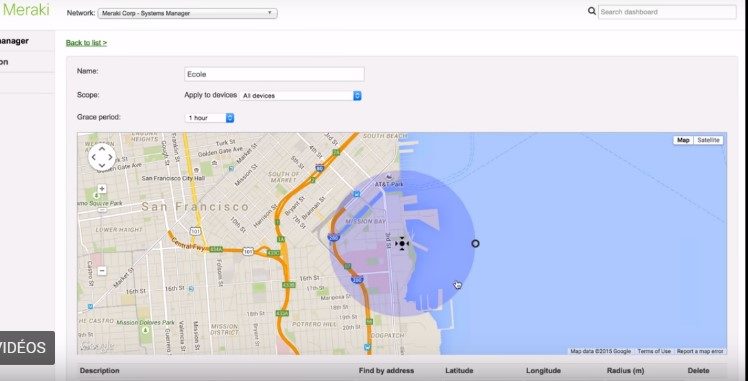Image resolution: width=748 pixels, height=381 pixels.
Task: Click the Search dashboard field
Action: tap(667, 12)
